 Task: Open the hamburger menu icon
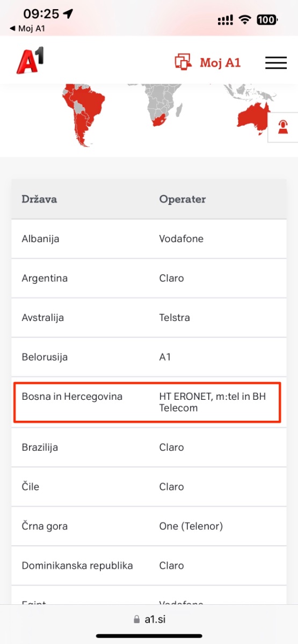coord(275,63)
